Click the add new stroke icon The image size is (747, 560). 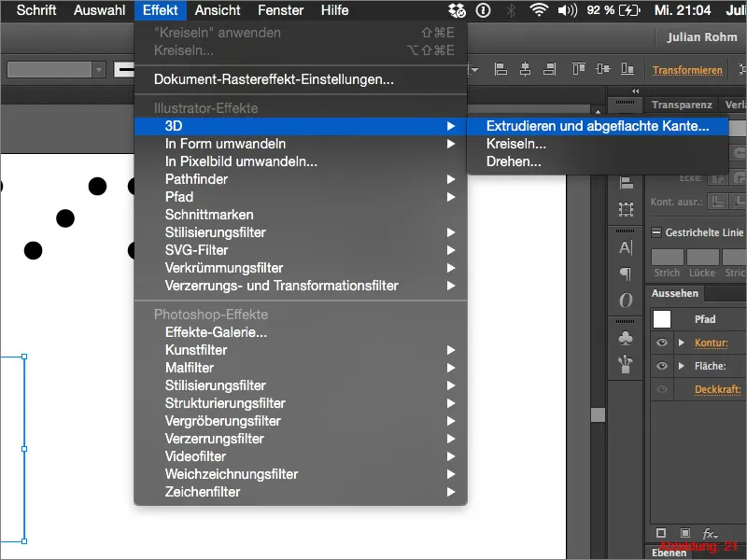tap(661, 532)
